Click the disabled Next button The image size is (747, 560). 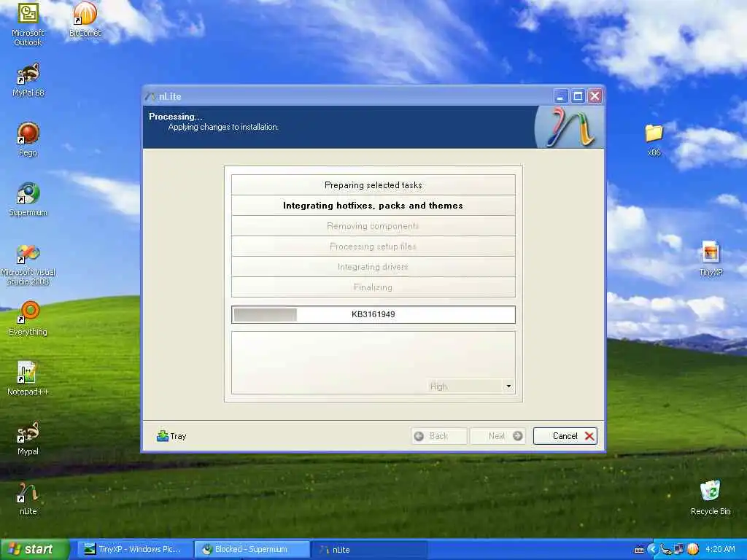click(498, 436)
